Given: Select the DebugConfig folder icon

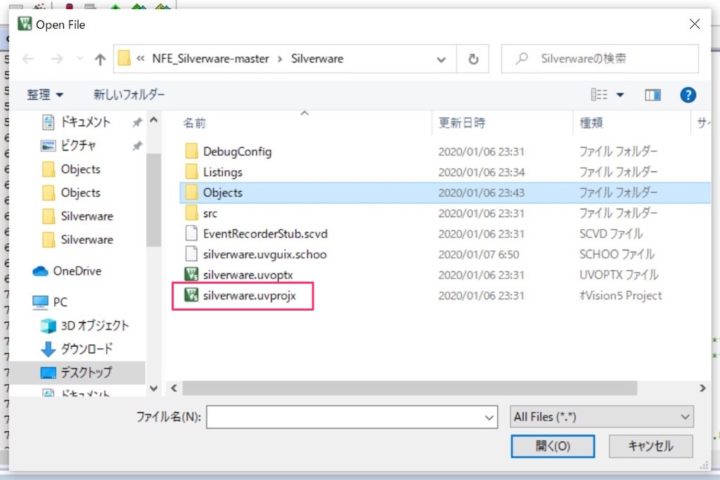Looking at the screenshot, I should pos(192,152).
